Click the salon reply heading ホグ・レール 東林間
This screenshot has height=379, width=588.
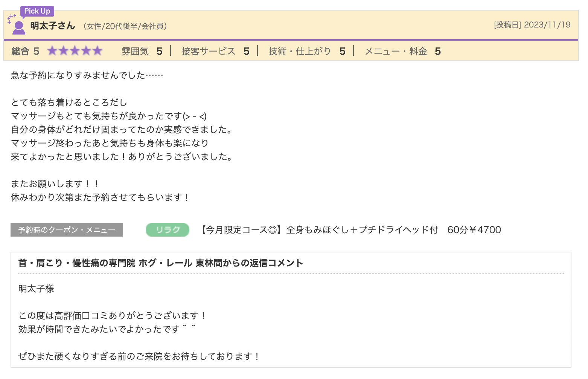160,263
